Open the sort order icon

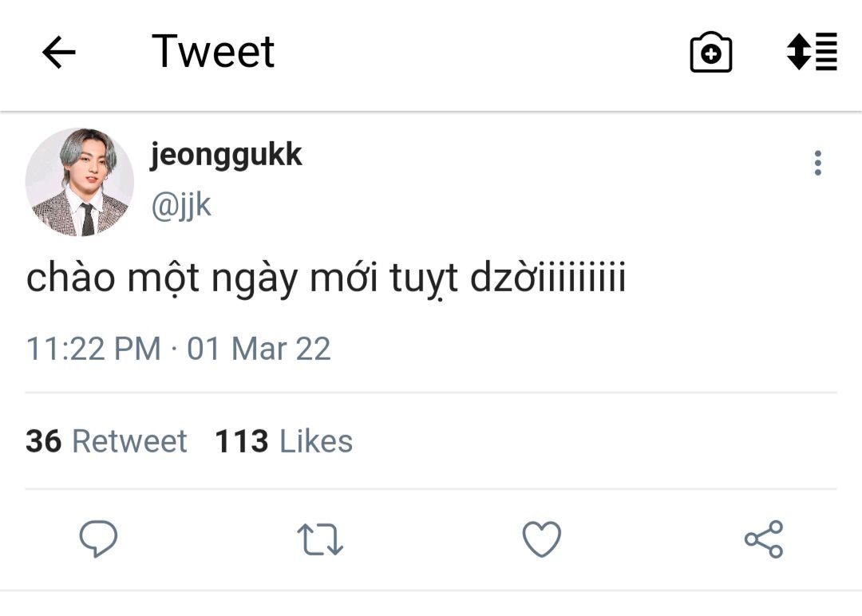tap(812, 52)
